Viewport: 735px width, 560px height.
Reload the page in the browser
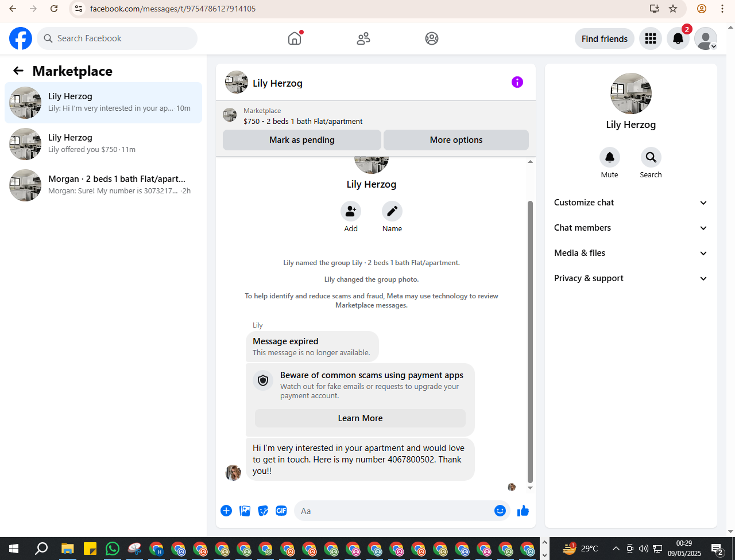pos(53,9)
